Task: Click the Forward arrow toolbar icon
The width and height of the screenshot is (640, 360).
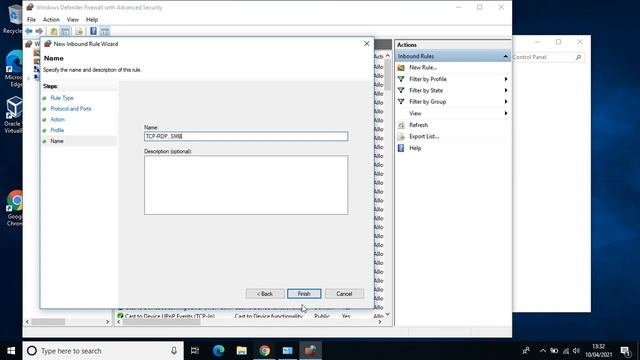Action: [39, 31]
